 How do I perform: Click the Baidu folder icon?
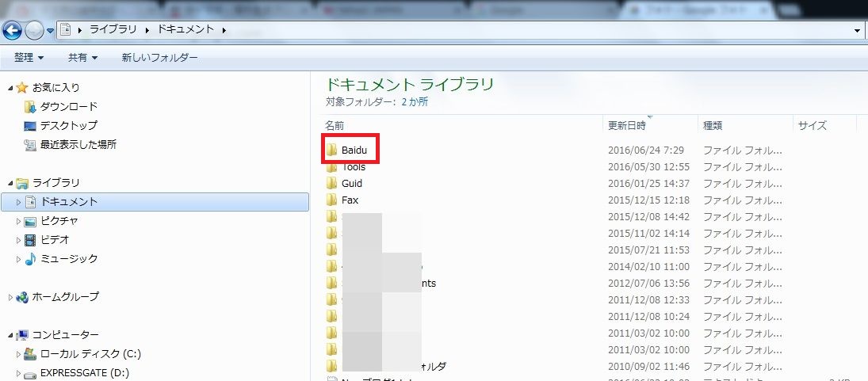[x=331, y=150]
